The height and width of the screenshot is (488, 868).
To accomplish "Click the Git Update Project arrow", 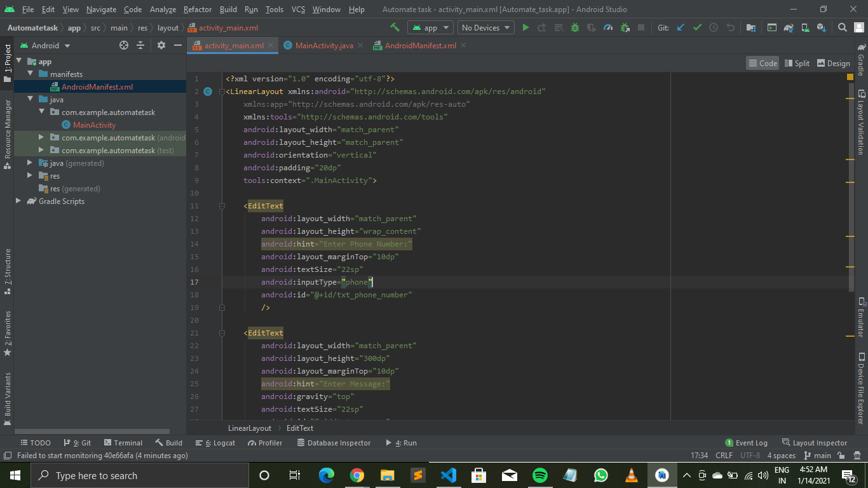I will pos(681,27).
